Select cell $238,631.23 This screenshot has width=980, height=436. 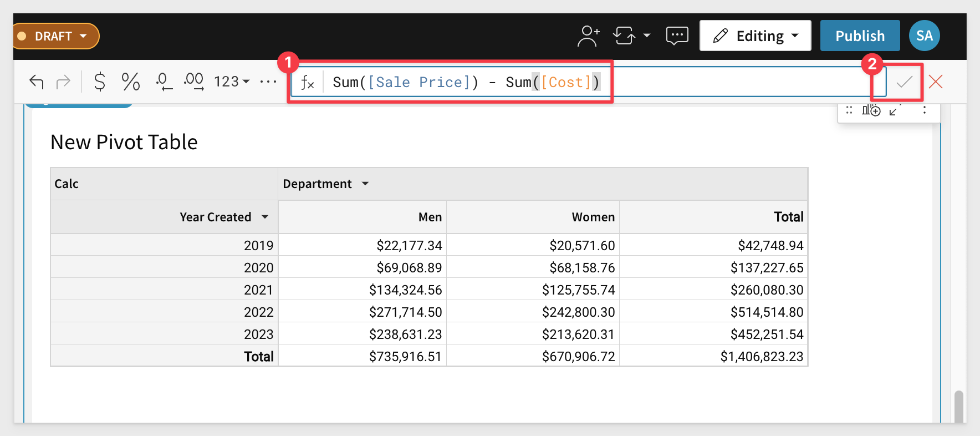[363, 334]
